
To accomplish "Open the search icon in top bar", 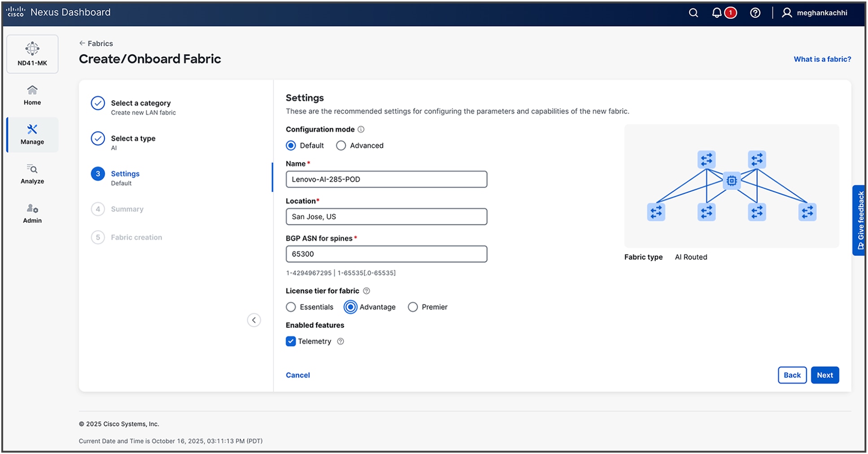I will pos(693,13).
